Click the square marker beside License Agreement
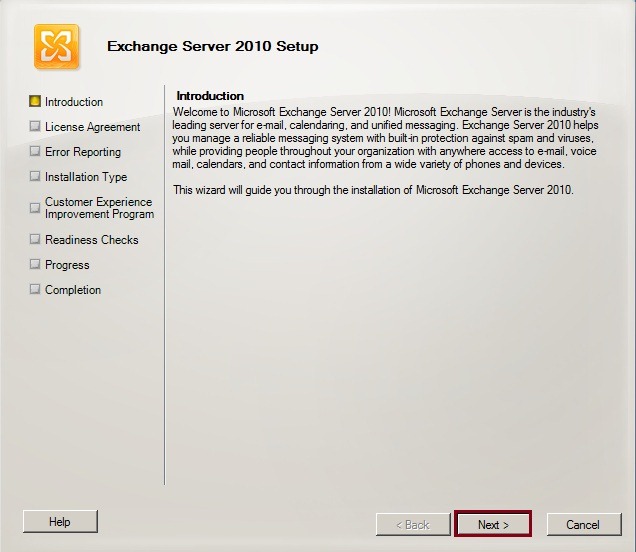636x552 pixels. 35,126
